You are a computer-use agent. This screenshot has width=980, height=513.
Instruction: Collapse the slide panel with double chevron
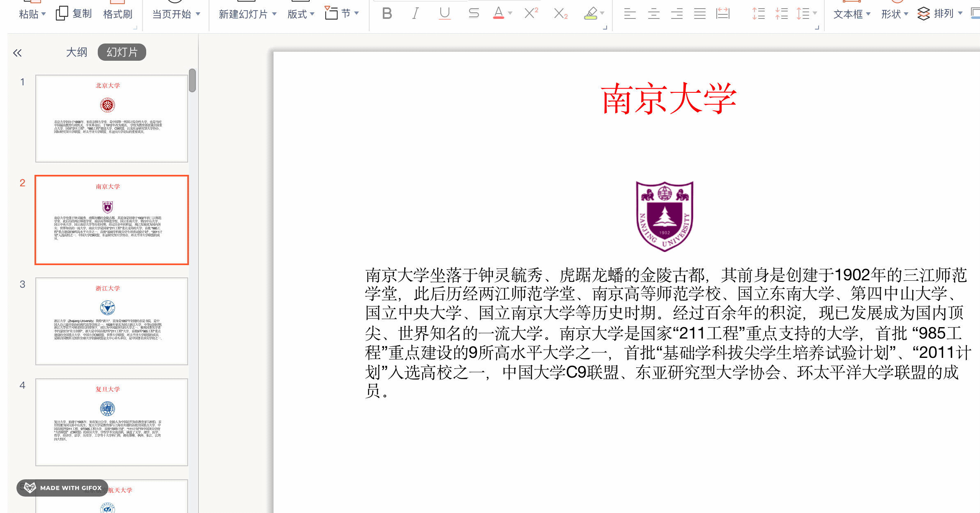coord(17,53)
